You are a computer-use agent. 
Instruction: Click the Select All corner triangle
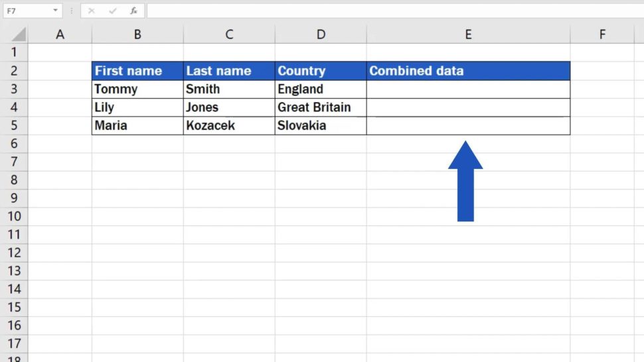click(19, 34)
